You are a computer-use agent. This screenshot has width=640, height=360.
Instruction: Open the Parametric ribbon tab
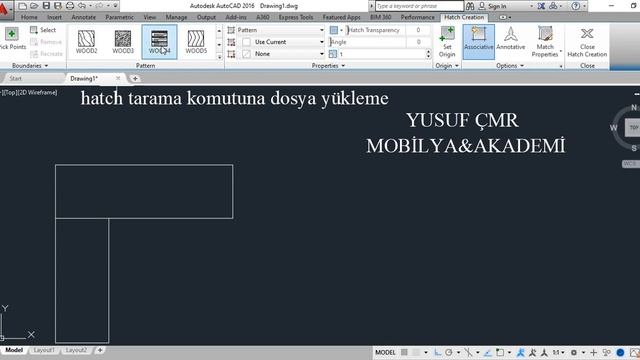coord(119,17)
